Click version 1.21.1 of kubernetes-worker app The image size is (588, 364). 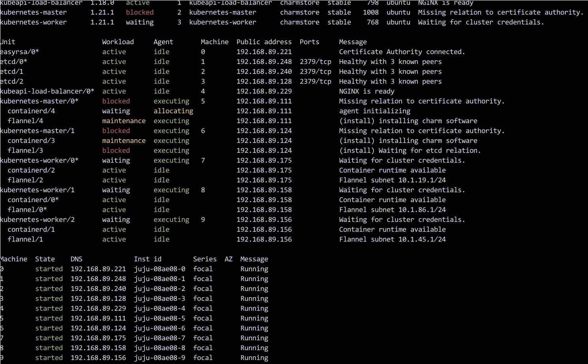(x=102, y=22)
